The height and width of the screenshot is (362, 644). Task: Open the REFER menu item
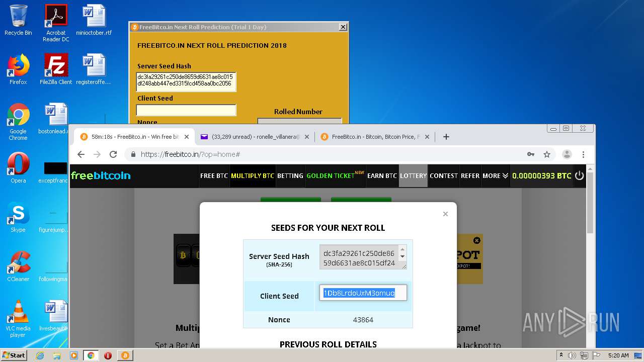click(470, 176)
